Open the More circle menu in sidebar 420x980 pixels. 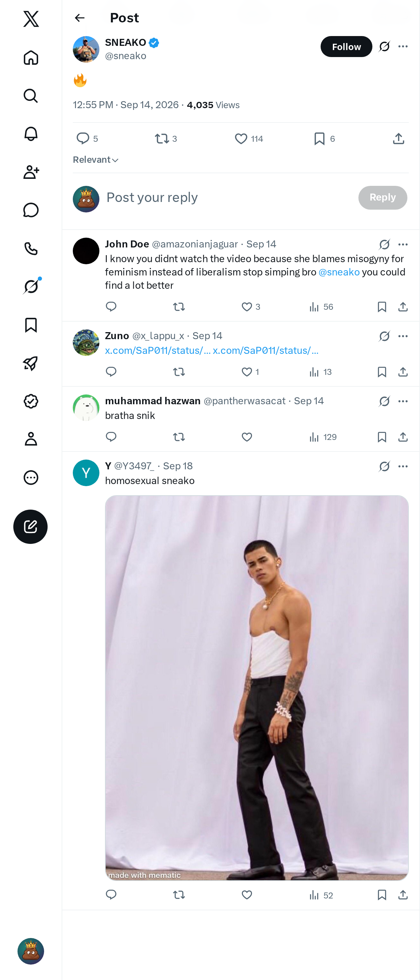pyautogui.click(x=31, y=477)
